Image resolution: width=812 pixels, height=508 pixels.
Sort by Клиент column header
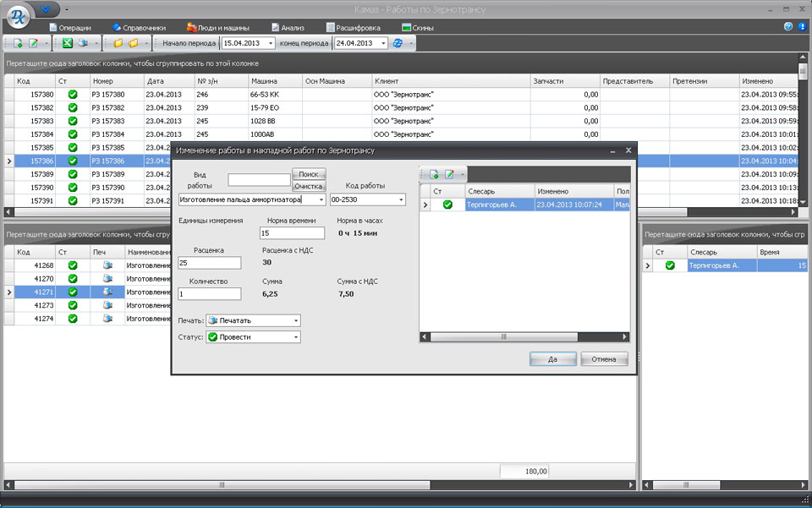point(451,81)
